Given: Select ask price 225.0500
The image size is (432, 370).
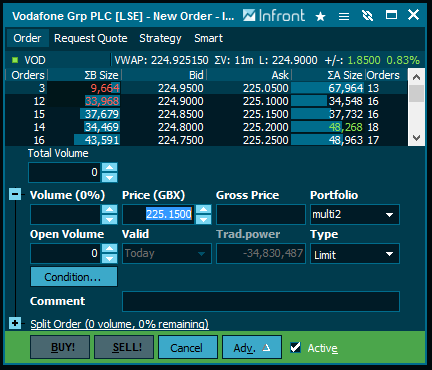Looking at the screenshot, I should [266, 88].
